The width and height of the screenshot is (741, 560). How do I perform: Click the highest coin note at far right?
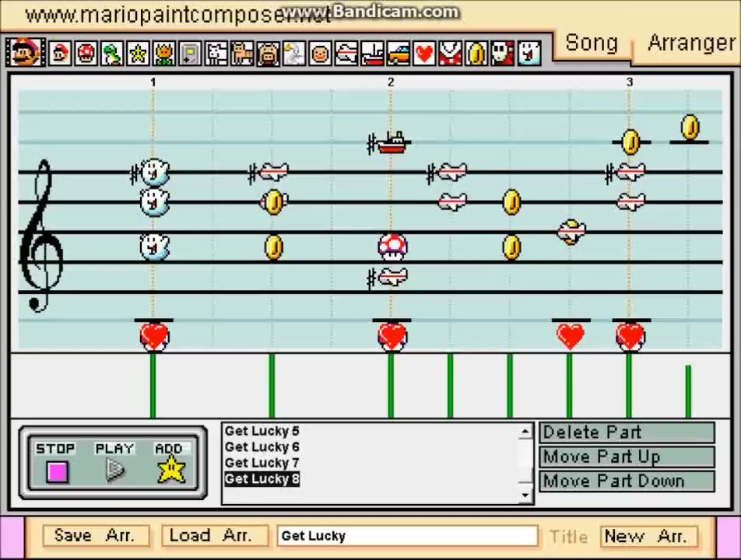(690, 127)
